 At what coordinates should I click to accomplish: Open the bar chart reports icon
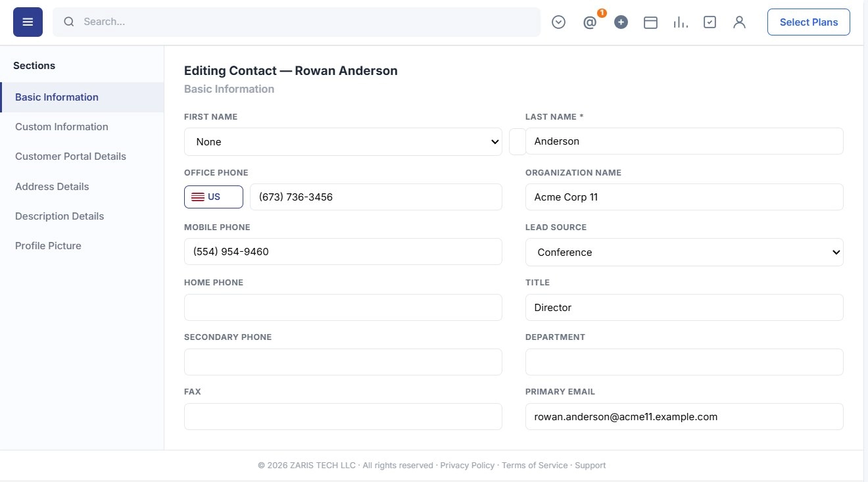681,22
